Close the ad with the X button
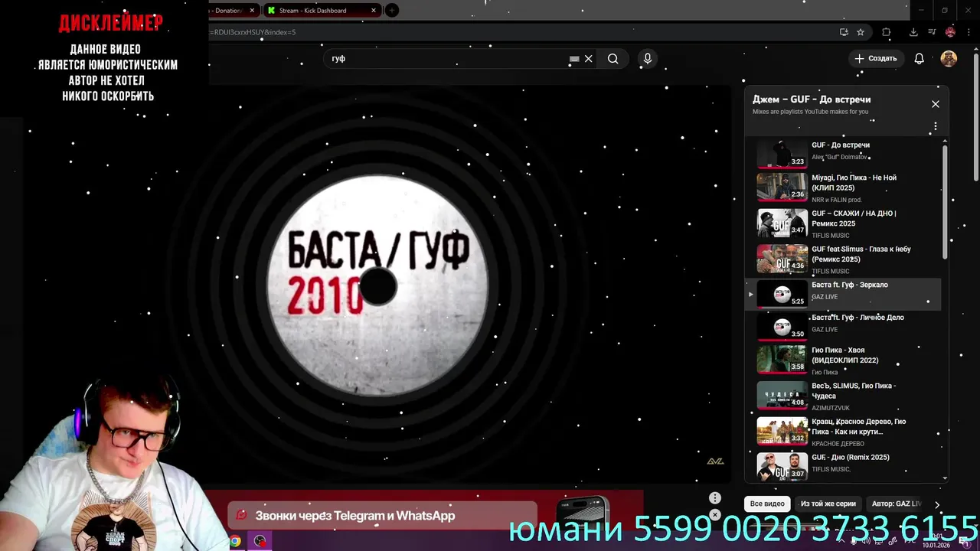The width and height of the screenshot is (980, 551). [x=714, y=515]
